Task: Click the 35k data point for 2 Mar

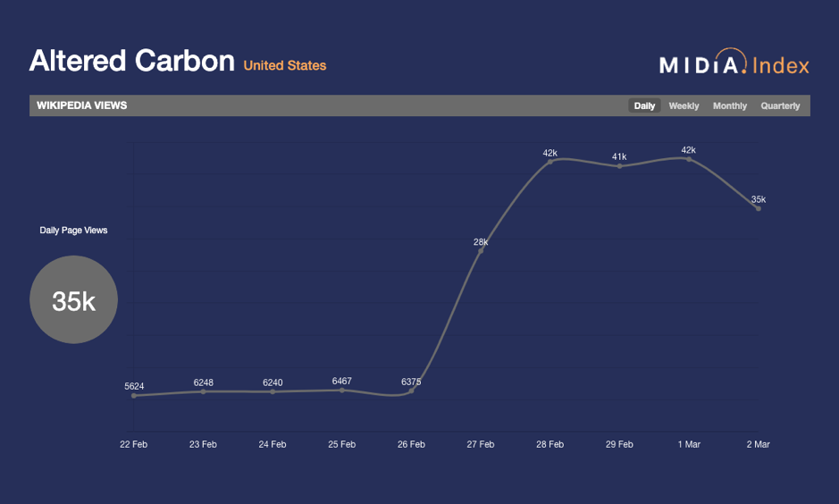Action: click(x=759, y=209)
